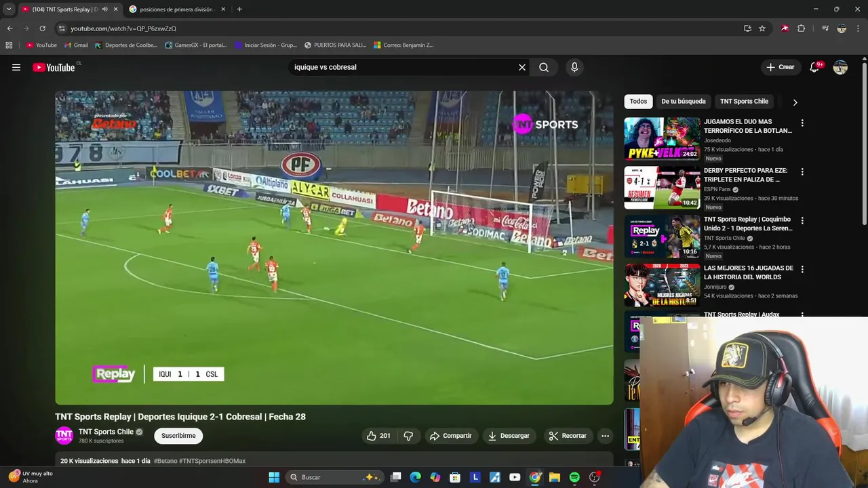The width and height of the screenshot is (868, 488).
Task: Go back with browser back arrow
Action: 9,28
